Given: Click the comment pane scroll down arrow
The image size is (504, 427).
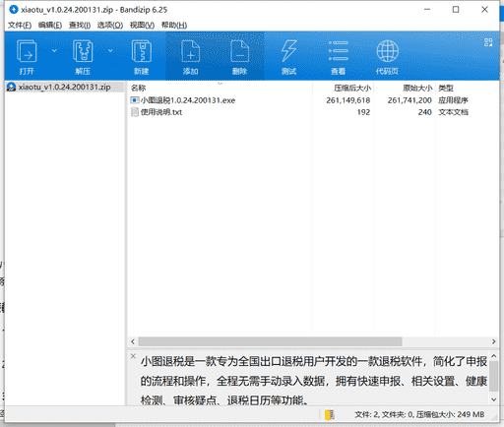Looking at the screenshot, I should [494, 399].
